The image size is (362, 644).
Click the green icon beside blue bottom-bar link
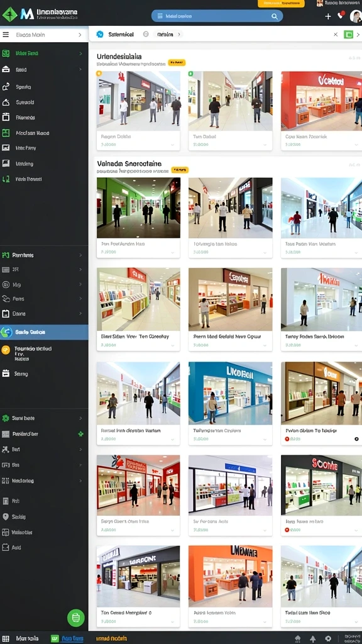tap(55, 639)
